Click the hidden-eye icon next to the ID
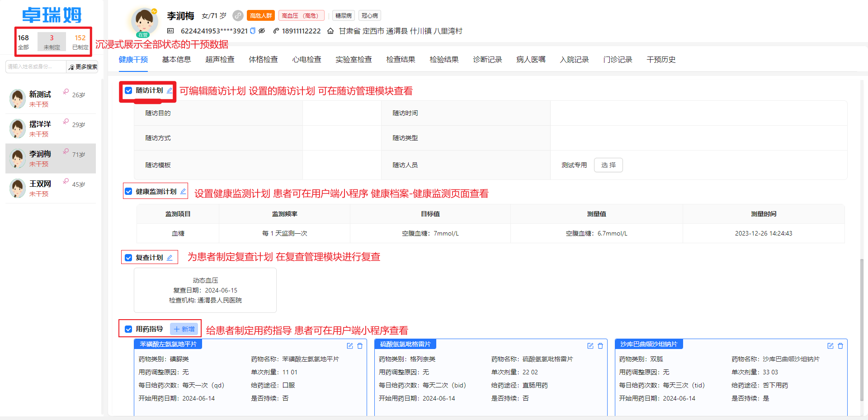 click(262, 31)
